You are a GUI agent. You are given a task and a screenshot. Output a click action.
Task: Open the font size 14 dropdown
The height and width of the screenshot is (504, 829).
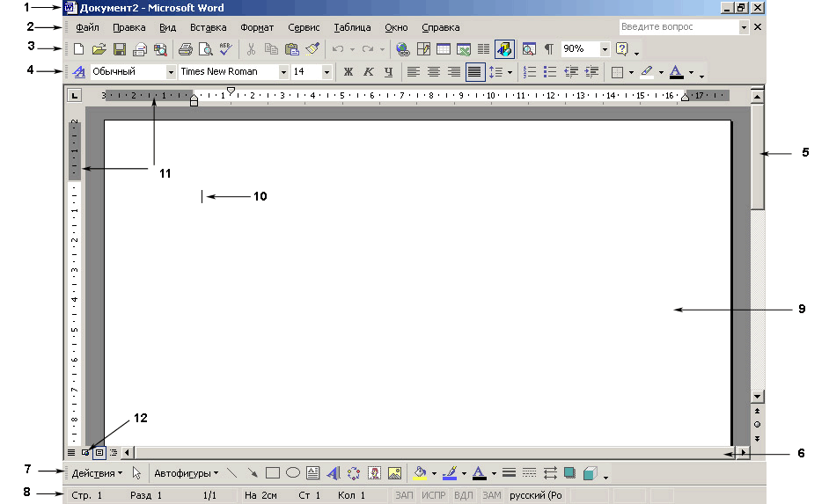coord(326,72)
